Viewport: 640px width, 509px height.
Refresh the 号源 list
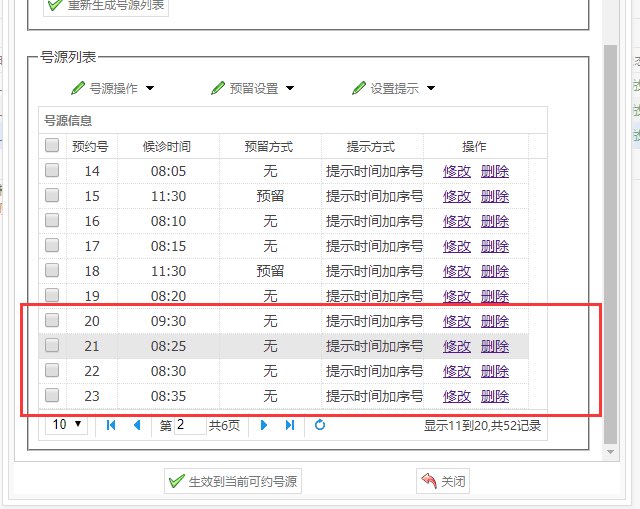click(x=320, y=425)
